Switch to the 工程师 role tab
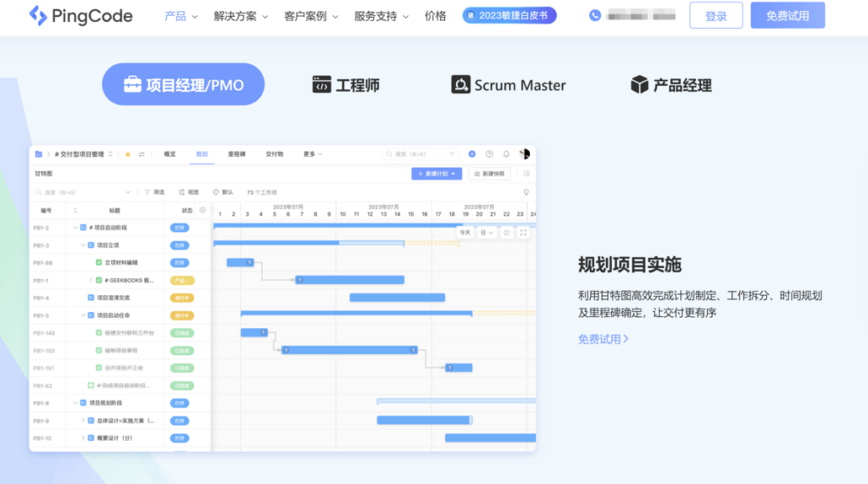868x484 pixels. click(346, 85)
